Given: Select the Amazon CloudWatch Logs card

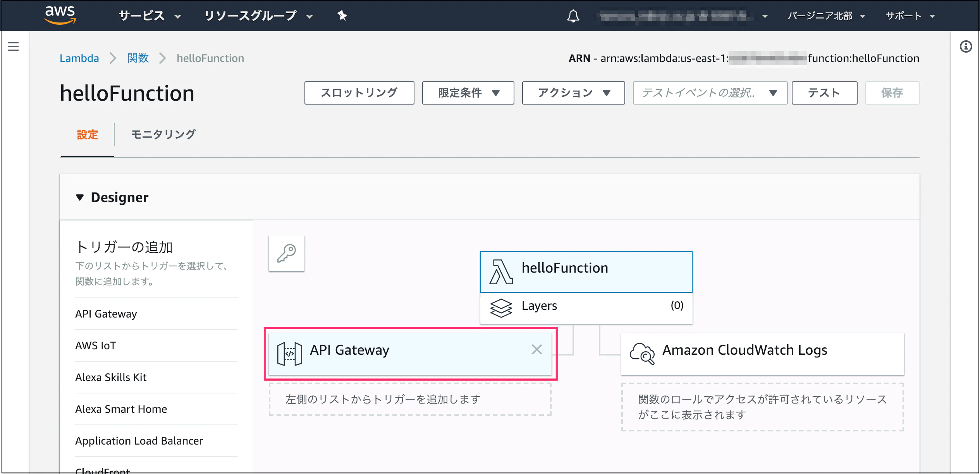Looking at the screenshot, I should [762, 354].
